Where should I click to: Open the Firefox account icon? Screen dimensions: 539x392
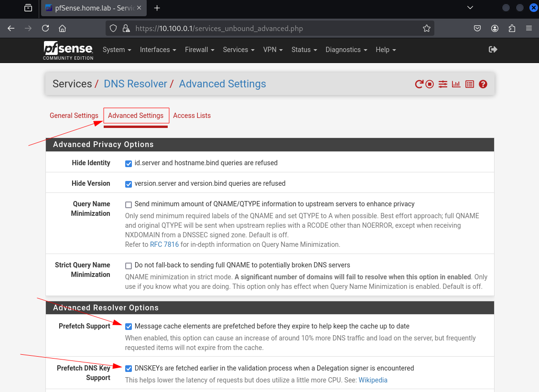tap(495, 29)
